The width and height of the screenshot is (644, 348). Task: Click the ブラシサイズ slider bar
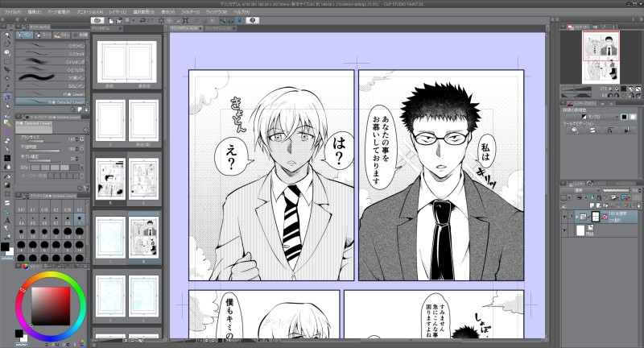(45, 142)
